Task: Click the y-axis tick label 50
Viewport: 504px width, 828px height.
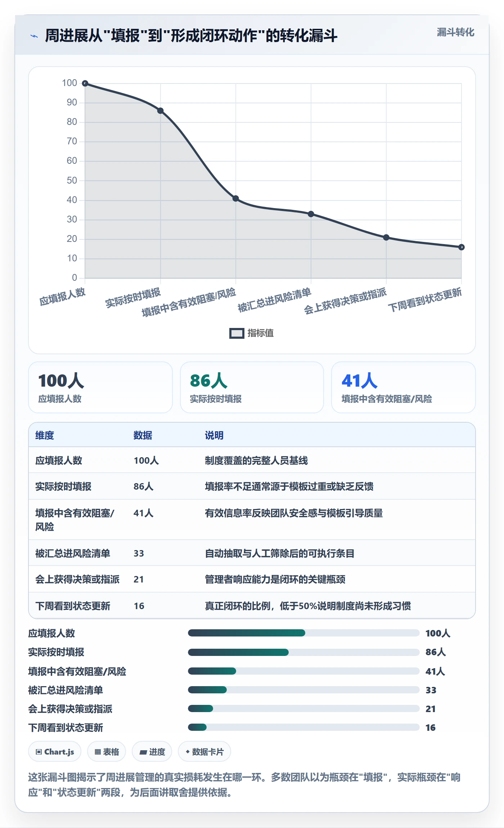Action: [x=72, y=180]
